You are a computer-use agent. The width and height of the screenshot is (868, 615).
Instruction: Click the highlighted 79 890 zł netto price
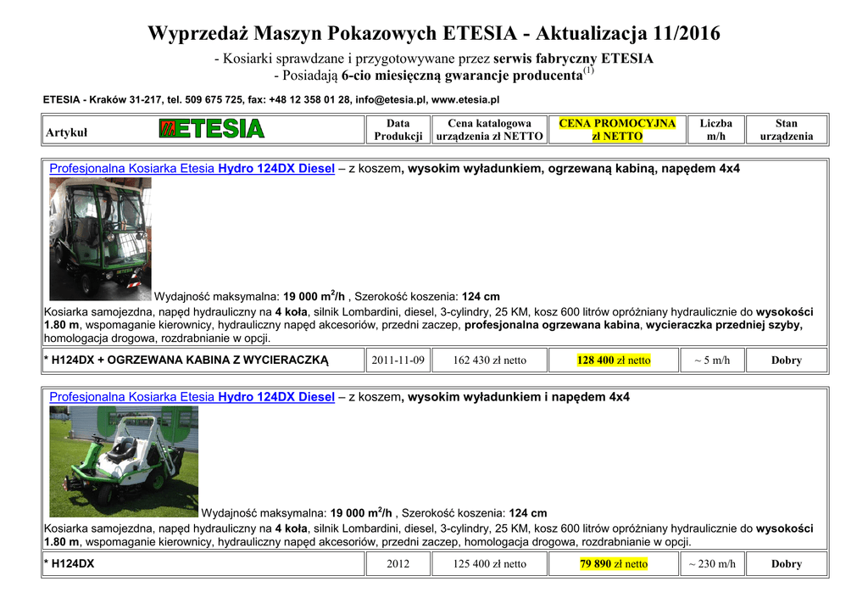[614, 564]
